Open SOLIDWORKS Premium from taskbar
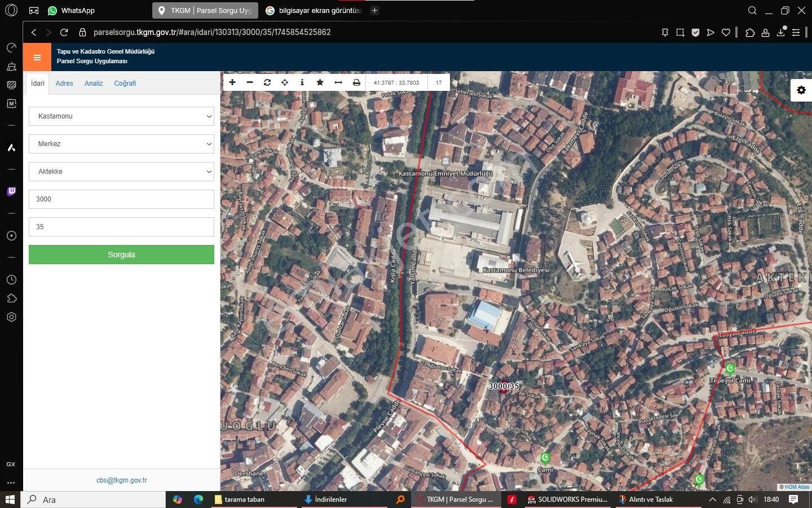The width and height of the screenshot is (812, 508). click(x=567, y=500)
